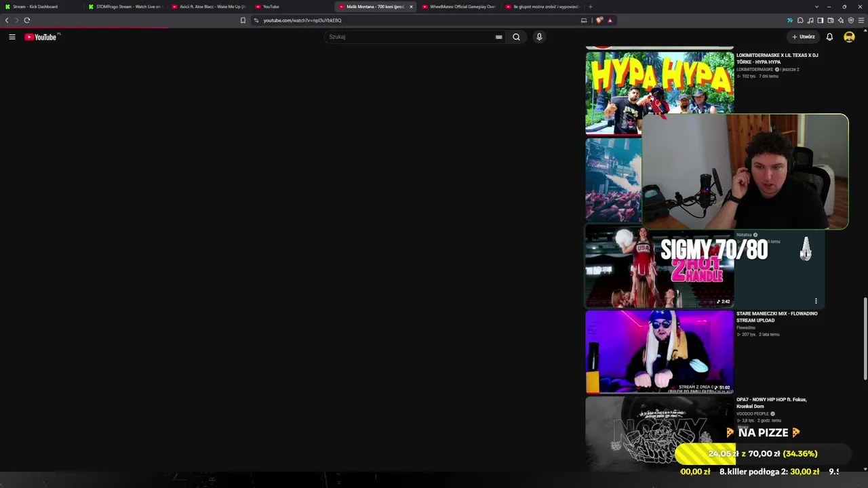Switch to Stream - Kick Dashboard tab
The width and height of the screenshot is (868, 488).
(41, 7)
